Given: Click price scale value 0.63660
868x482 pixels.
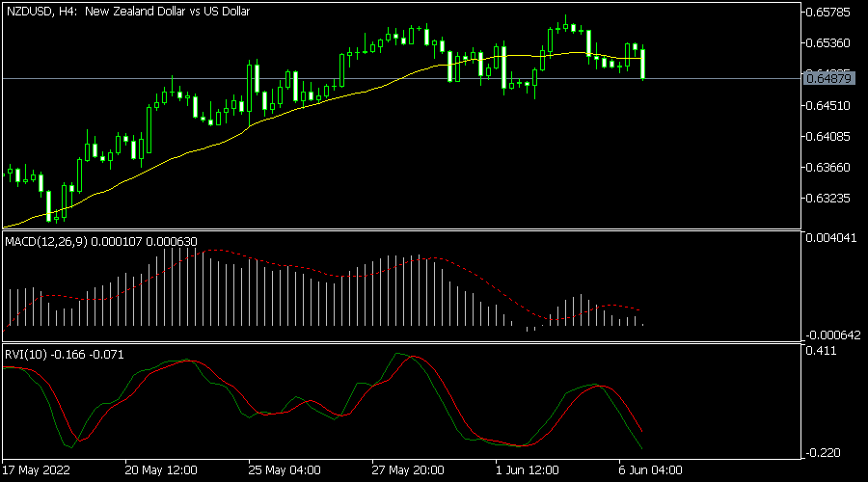Looking at the screenshot, I should (828, 167).
